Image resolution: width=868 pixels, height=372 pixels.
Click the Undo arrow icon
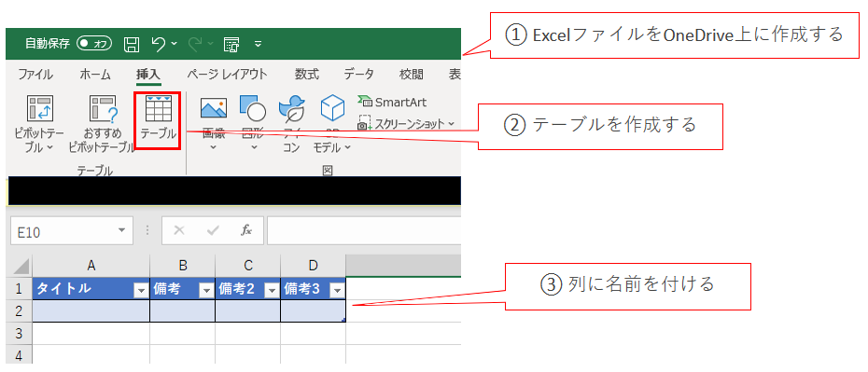pos(159,44)
